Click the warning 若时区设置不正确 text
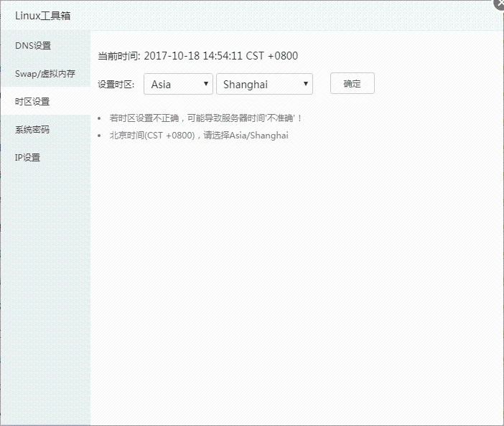Image resolution: width=504 pixels, height=426 pixels. point(206,118)
